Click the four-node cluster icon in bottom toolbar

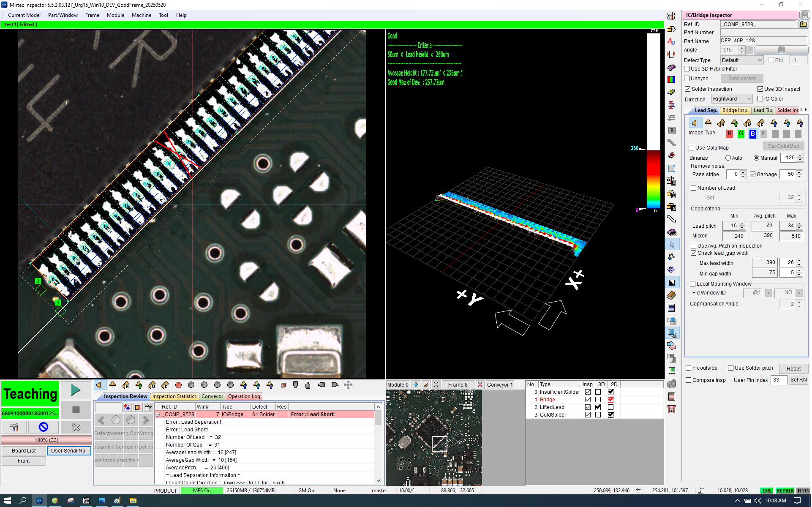(348, 385)
